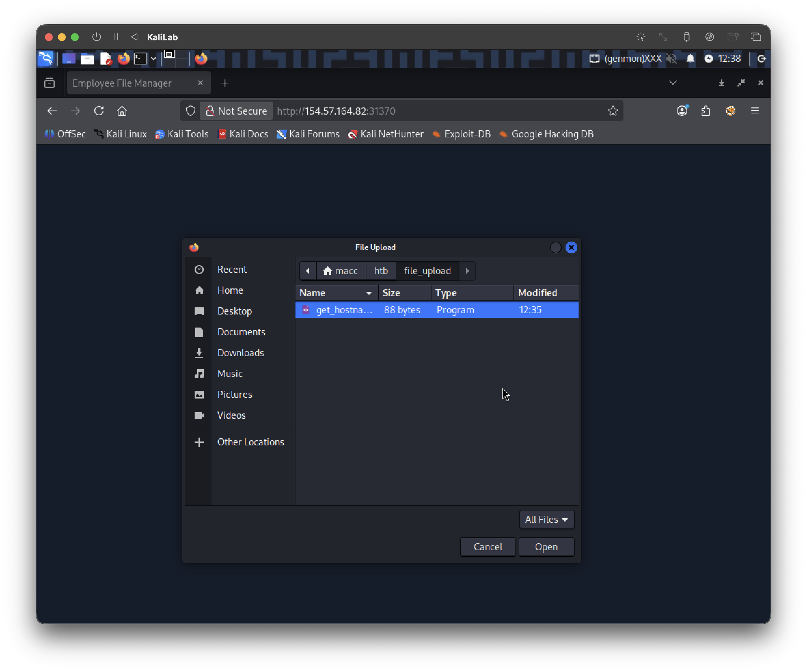Toggle the muted volume icon
This screenshot has height=672, width=807.
coord(671,58)
